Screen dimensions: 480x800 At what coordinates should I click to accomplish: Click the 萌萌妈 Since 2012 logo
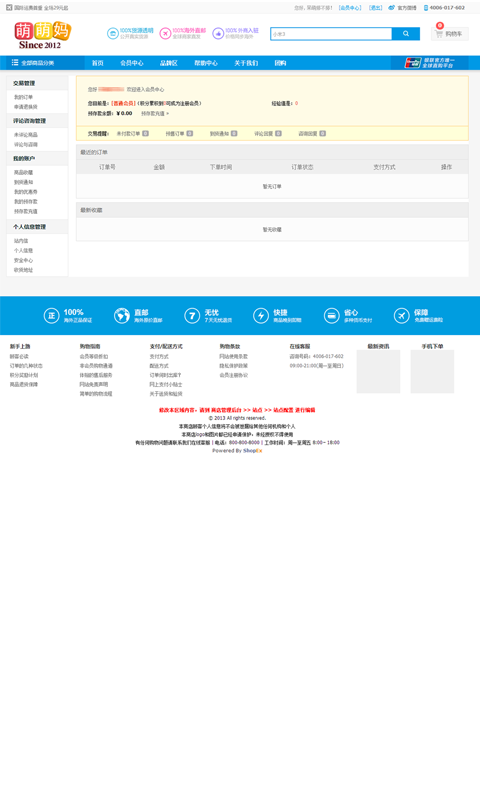[x=42, y=35]
